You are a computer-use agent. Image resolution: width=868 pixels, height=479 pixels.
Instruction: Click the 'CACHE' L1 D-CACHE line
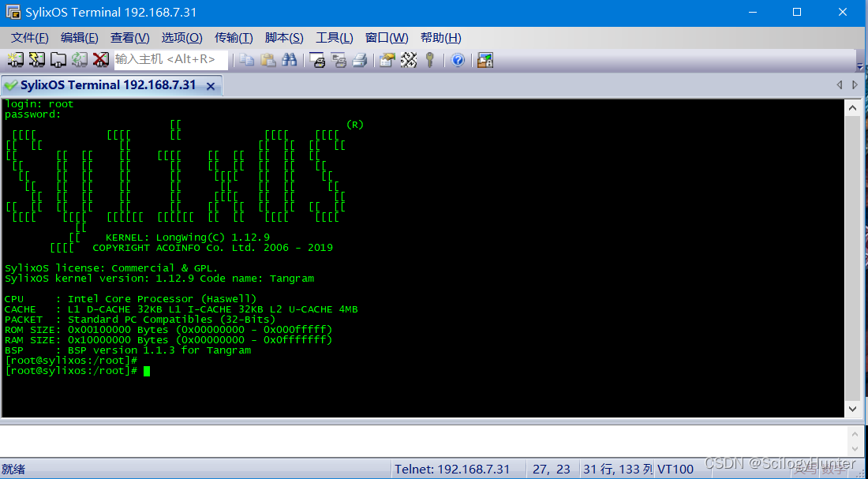click(181, 309)
